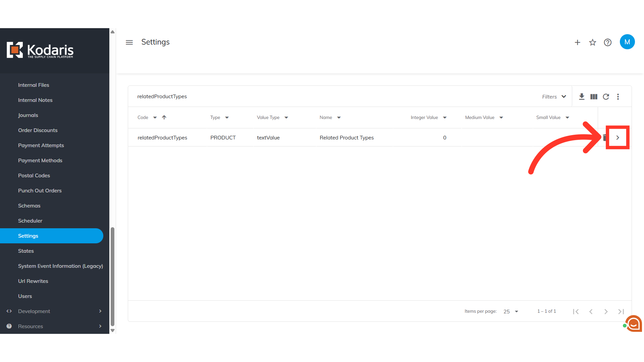Open the Items per page dropdown
The image size is (644, 362).
coord(511,311)
